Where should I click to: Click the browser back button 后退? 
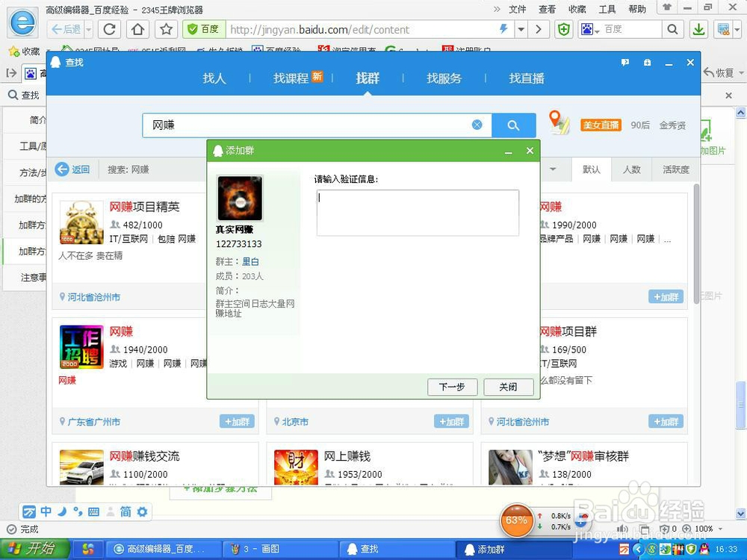pos(65,30)
